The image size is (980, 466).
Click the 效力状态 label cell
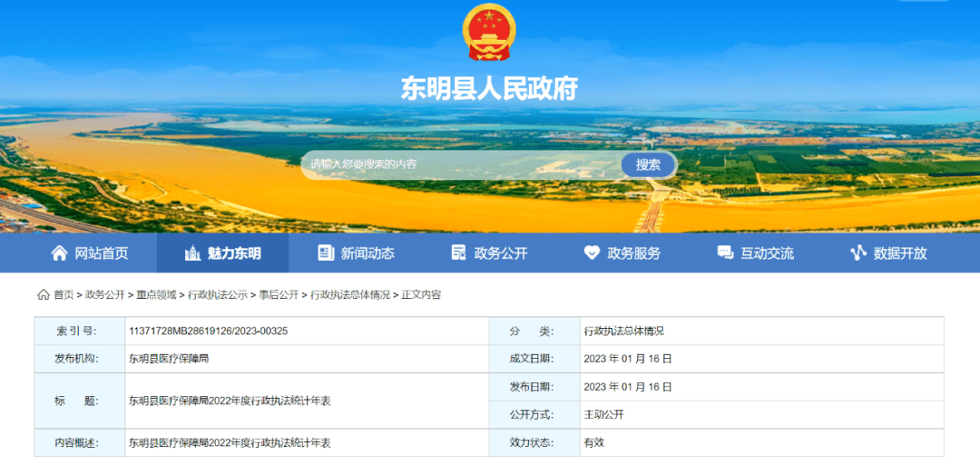[534, 443]
